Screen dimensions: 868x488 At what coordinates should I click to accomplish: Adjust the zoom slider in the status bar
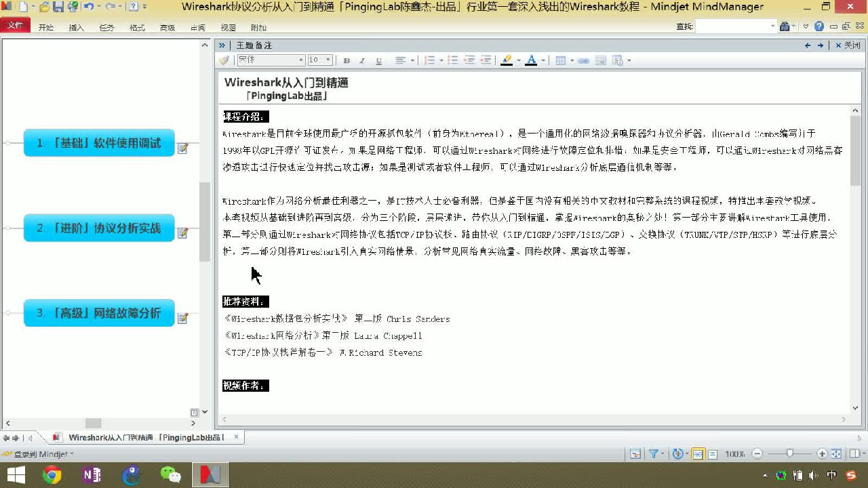(x=789, y=453)
